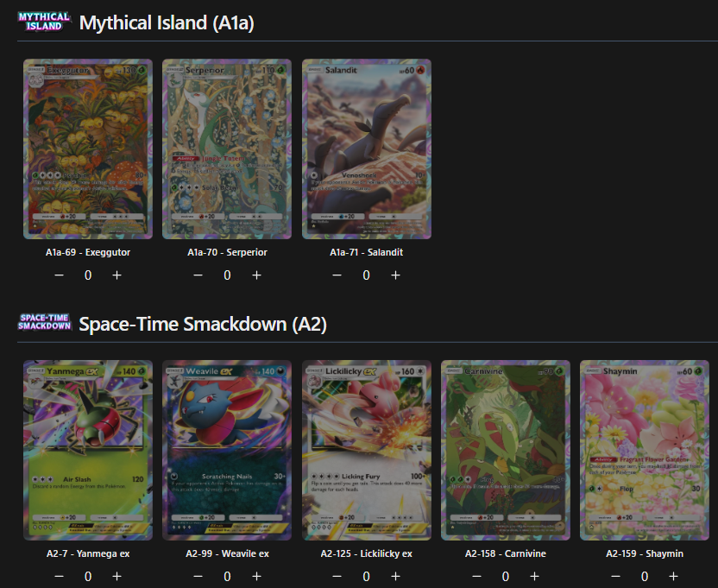Click the Lickilicky ex quantity value 0

[x=366, y=576]
